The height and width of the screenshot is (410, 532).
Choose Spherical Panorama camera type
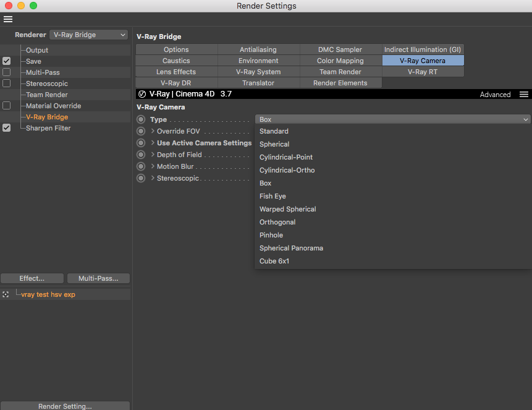coord(393,249)
